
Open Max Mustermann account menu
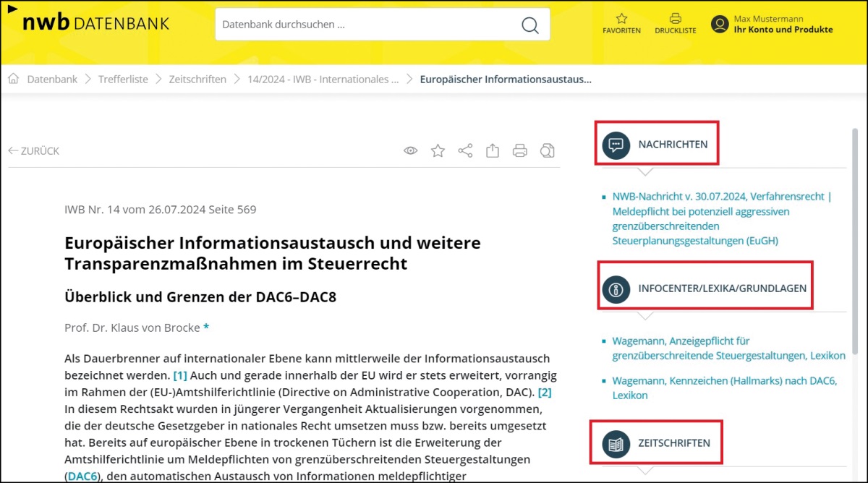[x=772, y=25]
